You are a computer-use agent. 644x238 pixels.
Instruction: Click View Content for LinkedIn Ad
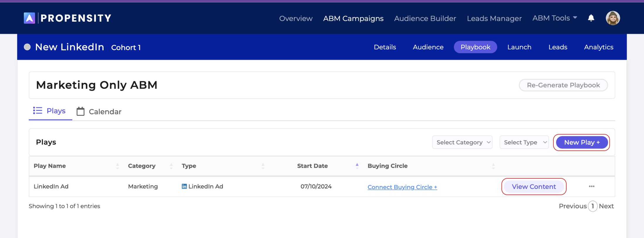tap(534, 187)
